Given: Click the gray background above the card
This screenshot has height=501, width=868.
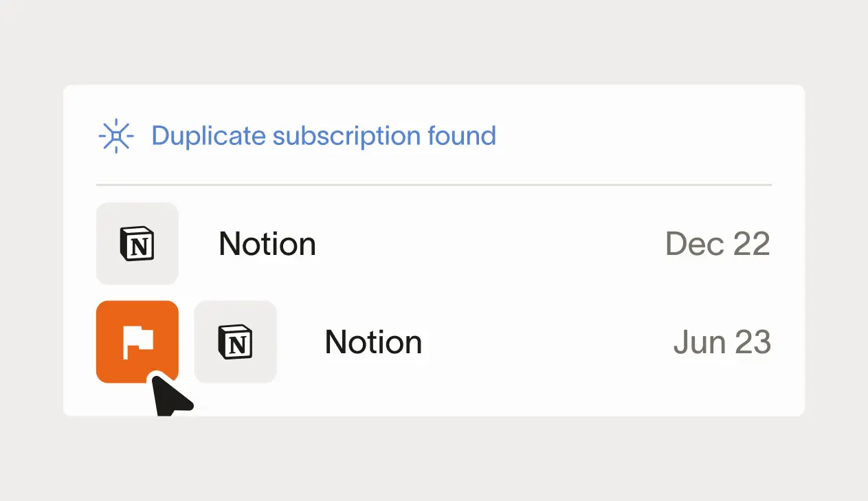Looking at the screenshot, I should pyautogui.click(x=434, y=41).
